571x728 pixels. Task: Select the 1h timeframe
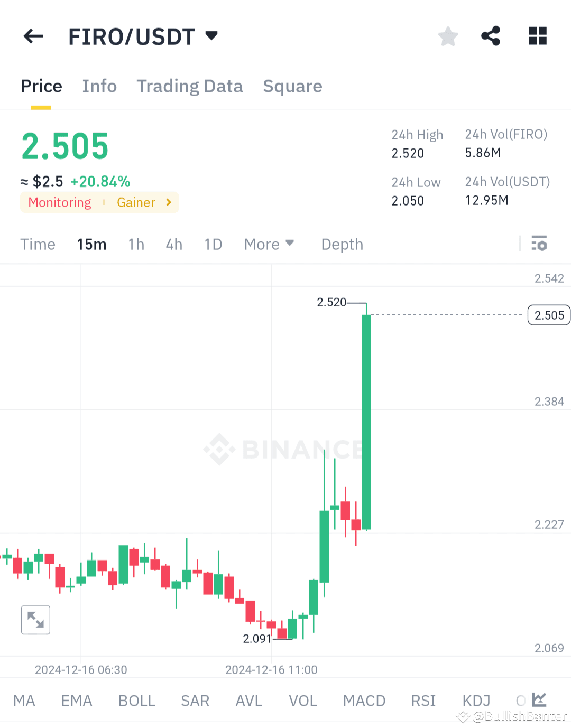coord(136,244)
